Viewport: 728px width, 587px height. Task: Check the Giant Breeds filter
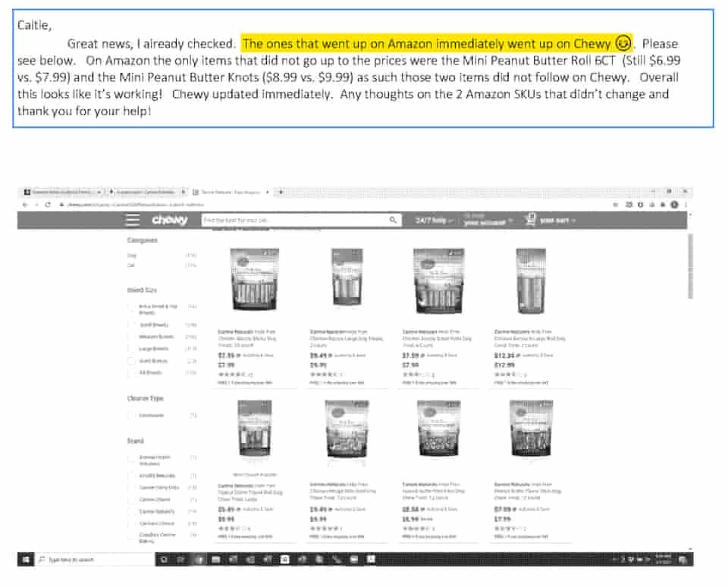[x=131, y=361]
